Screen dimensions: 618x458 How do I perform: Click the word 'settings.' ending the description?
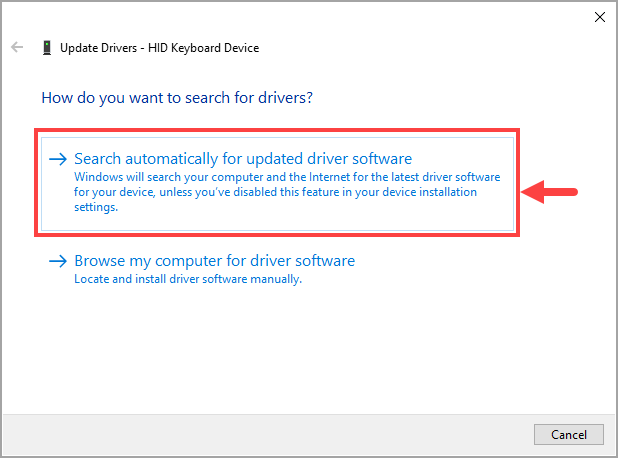coord(96,207)
